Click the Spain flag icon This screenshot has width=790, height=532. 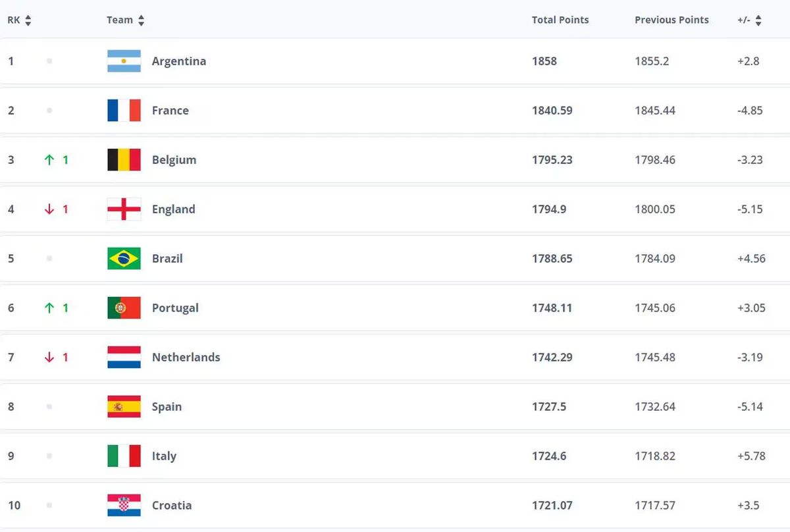coord(123,406)
